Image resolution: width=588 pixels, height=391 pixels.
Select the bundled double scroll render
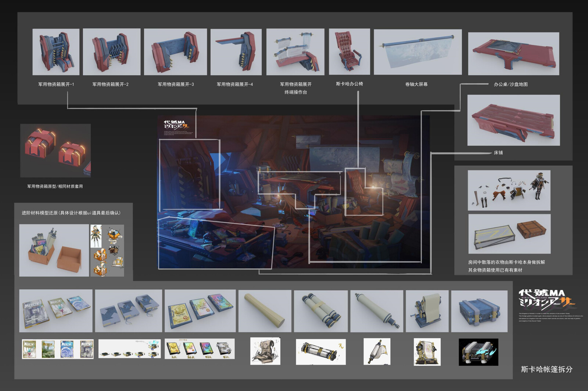click(321, 311)
